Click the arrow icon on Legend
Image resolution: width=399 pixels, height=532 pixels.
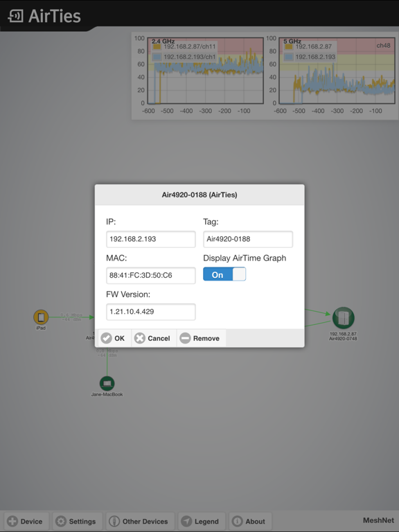tap(186, 521)
